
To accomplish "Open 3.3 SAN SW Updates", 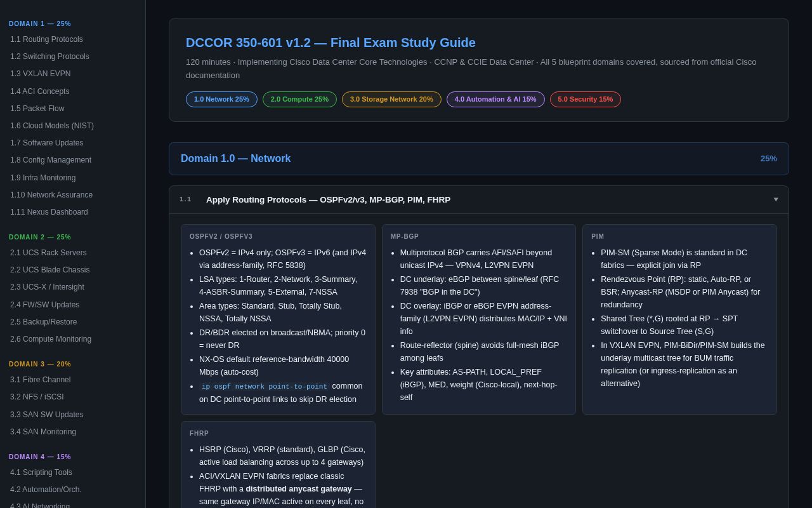I will coord(46,415).
